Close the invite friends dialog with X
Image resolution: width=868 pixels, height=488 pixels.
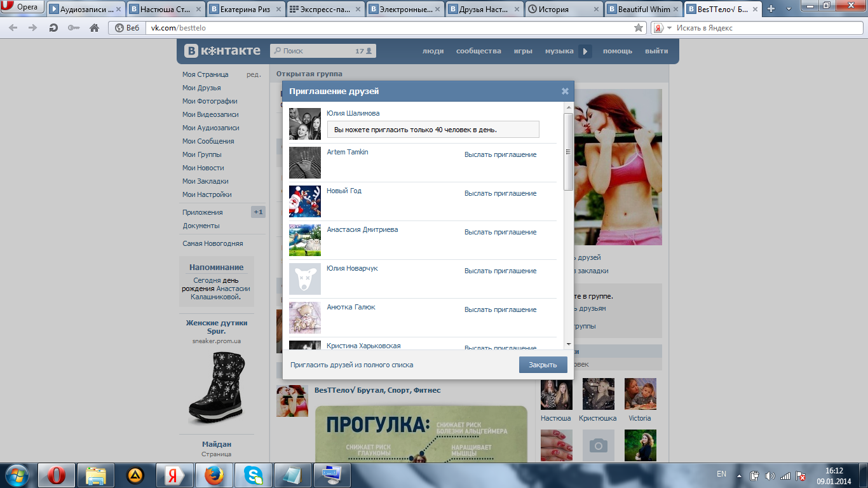pos(565,91)
